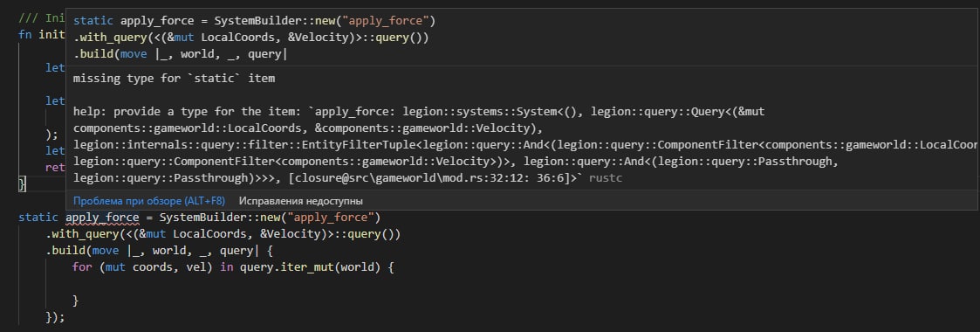Image resolution: width=980 pixels, height=332 pixels.
Task: Click 'static' keyword in editor below popup
Action: (38, 218)
